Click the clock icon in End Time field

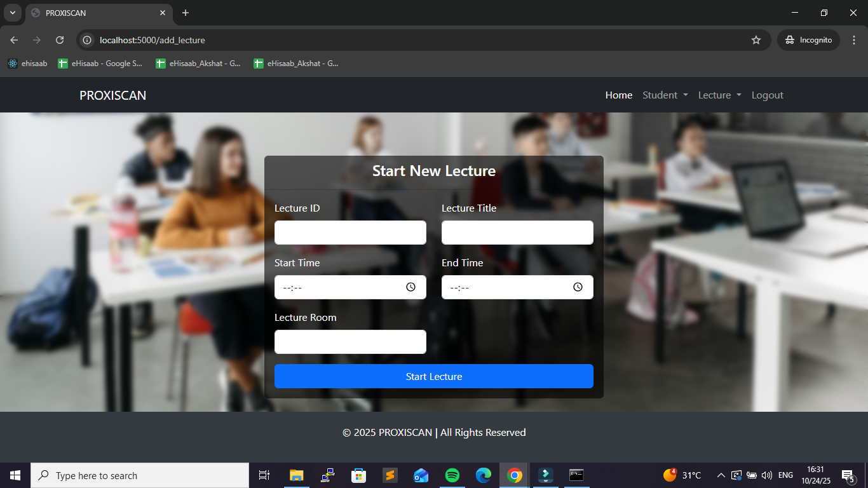pos(578,287)
